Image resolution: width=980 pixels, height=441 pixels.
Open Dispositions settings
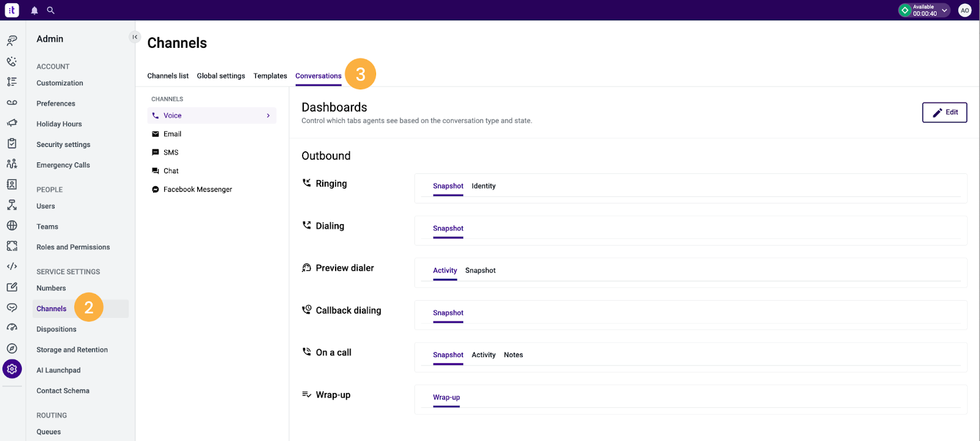(56, 330)
